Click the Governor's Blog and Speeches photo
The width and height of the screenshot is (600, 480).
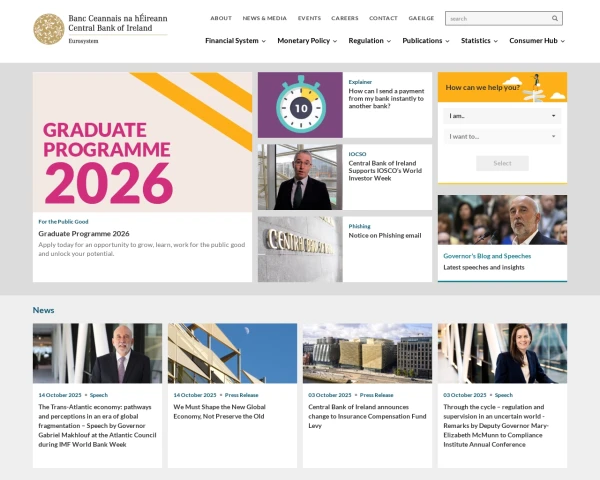pos(502,219)
